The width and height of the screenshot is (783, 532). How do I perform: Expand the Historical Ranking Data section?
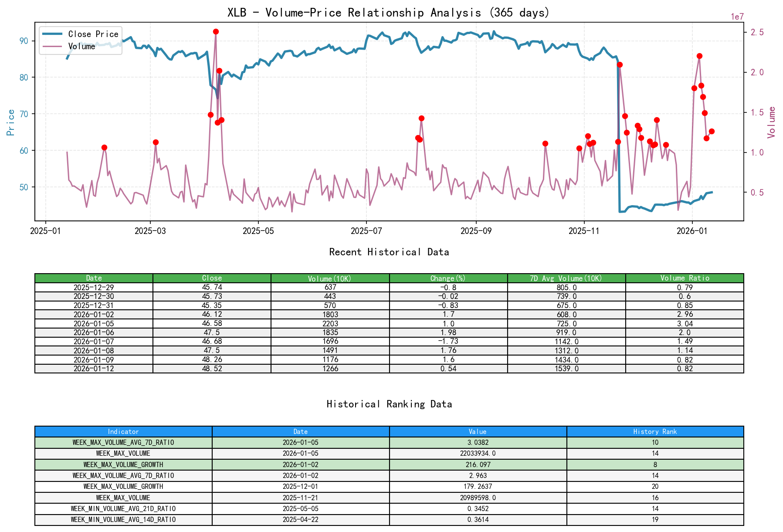click(x=389, y=404)
